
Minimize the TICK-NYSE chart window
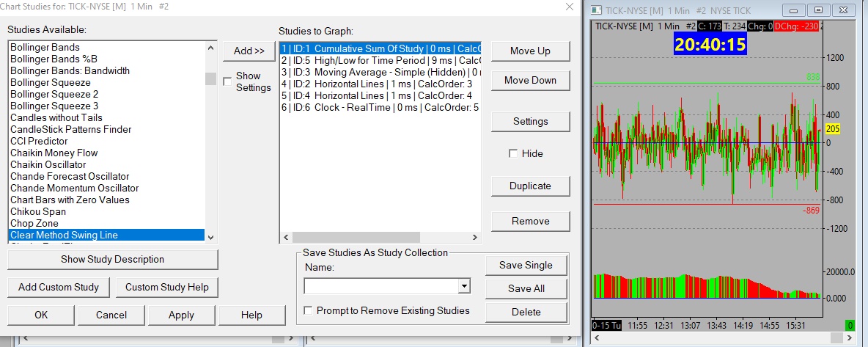(794, 10)
